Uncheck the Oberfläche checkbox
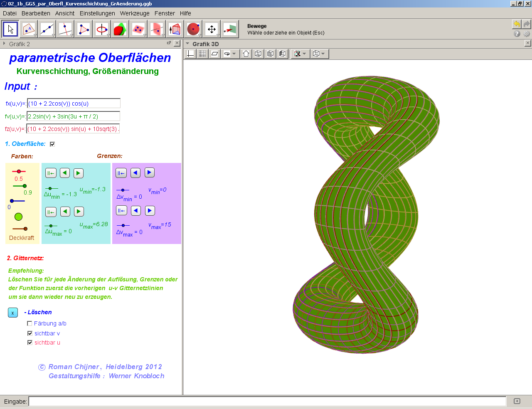This screenshot has height=409, width=532. pos(52,144)
